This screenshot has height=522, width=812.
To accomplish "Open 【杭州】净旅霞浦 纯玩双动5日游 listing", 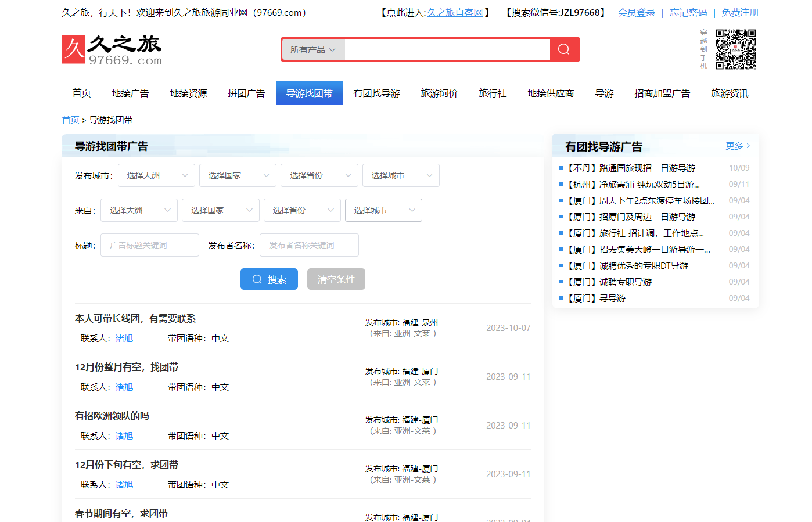I will coord(633,184).
